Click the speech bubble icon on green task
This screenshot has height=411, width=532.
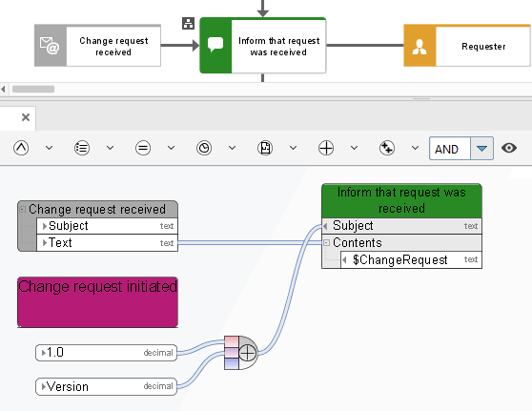coord(215,45)
